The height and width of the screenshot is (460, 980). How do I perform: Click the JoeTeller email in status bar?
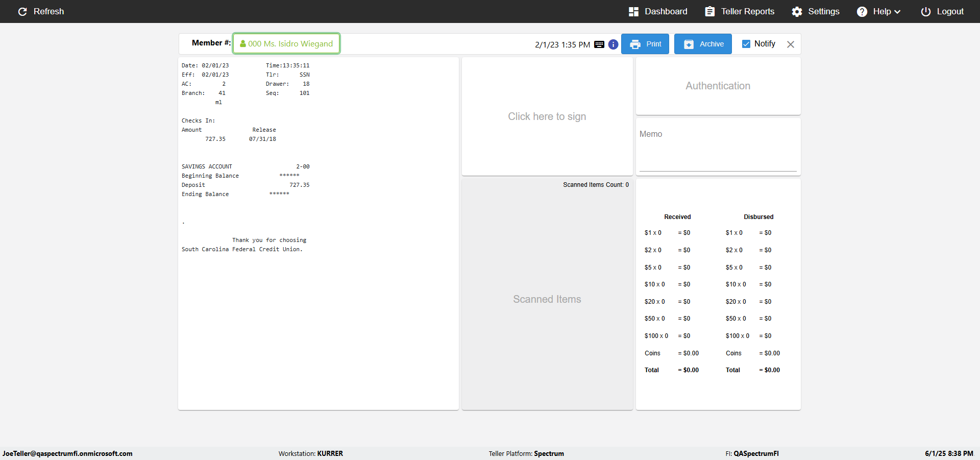click(67, 453)
